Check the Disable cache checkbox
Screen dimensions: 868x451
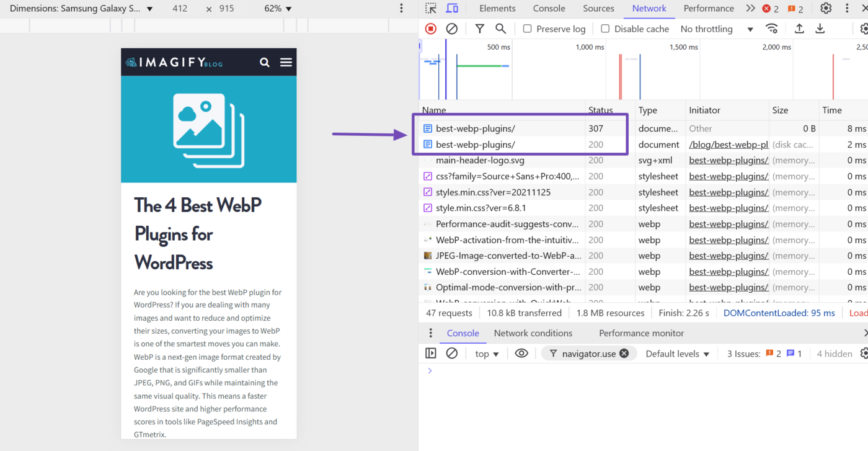tap(605, 29)
